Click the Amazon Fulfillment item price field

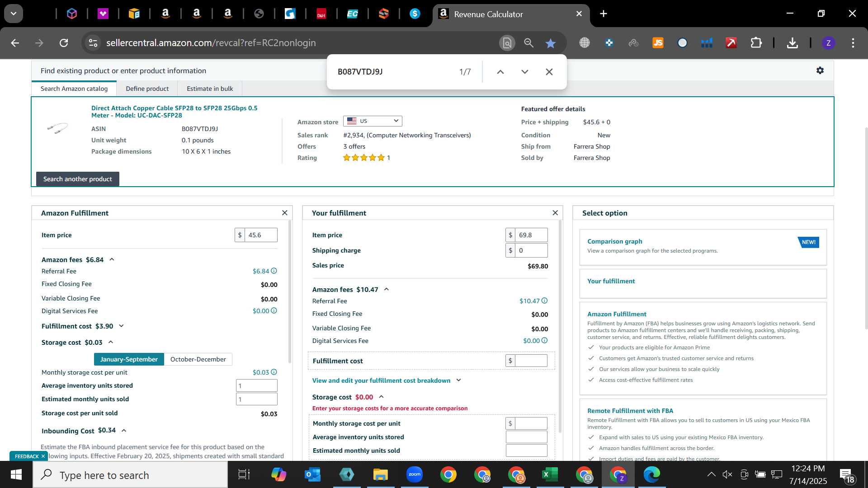261,235
